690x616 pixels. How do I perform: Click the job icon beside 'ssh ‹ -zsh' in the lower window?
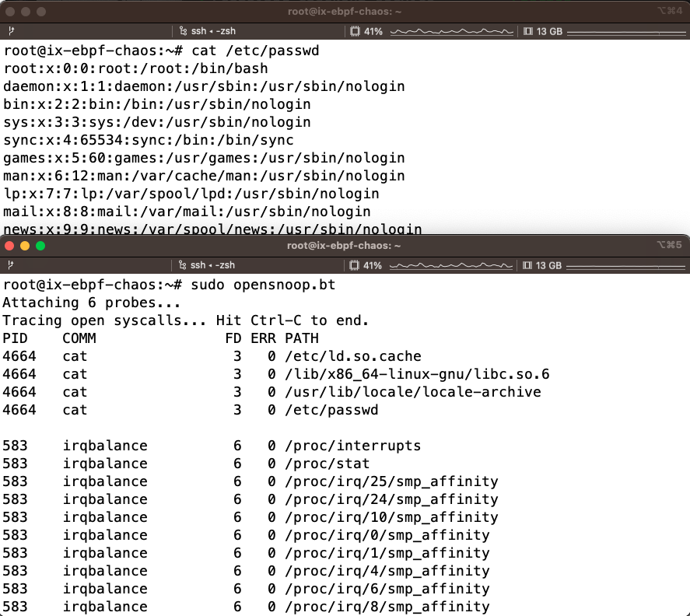[182, 265]
